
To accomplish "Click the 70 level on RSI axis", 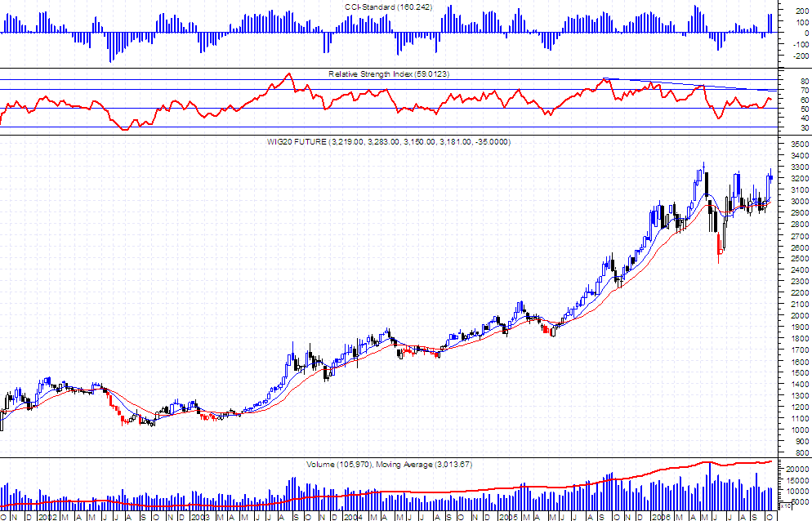I will point(805,91).
